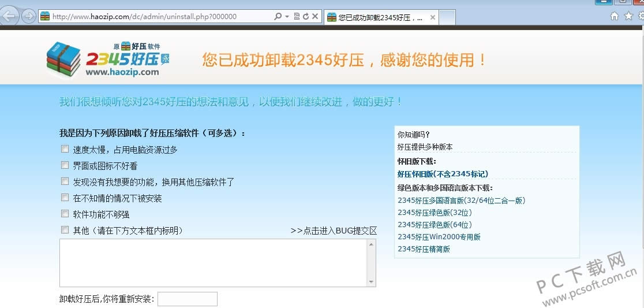Check 其他（请在下方文本框内标明）

[65, 230]
